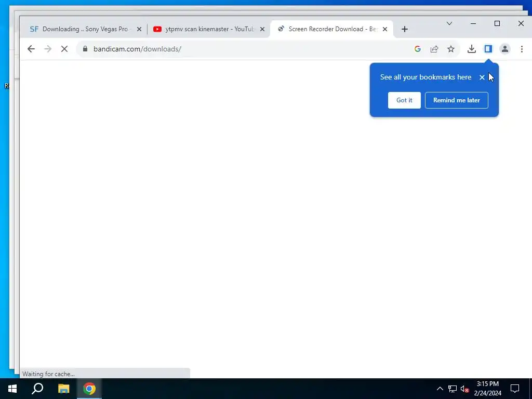Click the forward navigation arrow
The width and height of the screenshot is (532, 399).
tap(48, 49)
